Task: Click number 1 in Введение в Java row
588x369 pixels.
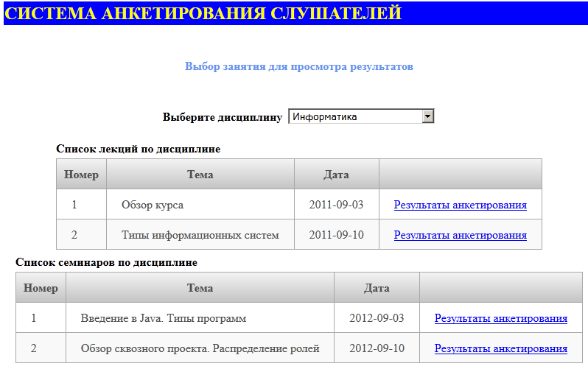Action: click(34, 318)
